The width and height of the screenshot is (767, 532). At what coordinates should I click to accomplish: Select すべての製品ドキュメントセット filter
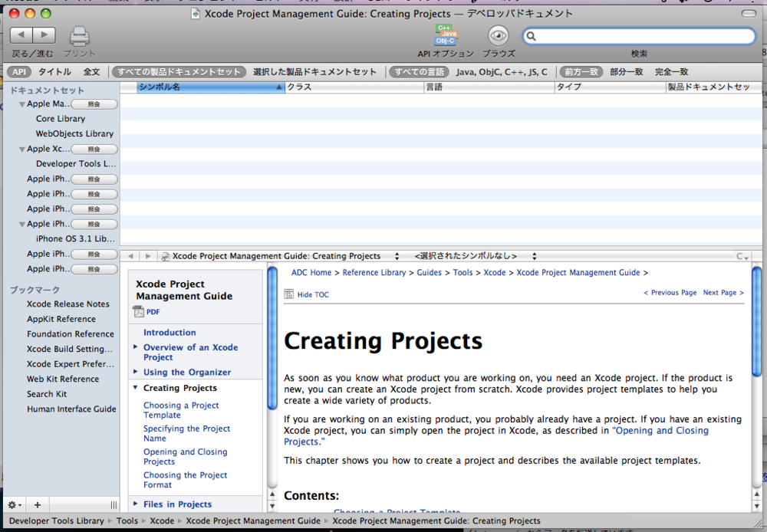point(179,72)
